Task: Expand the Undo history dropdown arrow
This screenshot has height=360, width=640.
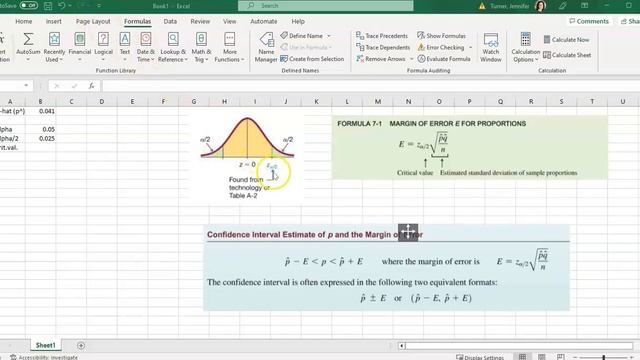Action: point(71,6)
